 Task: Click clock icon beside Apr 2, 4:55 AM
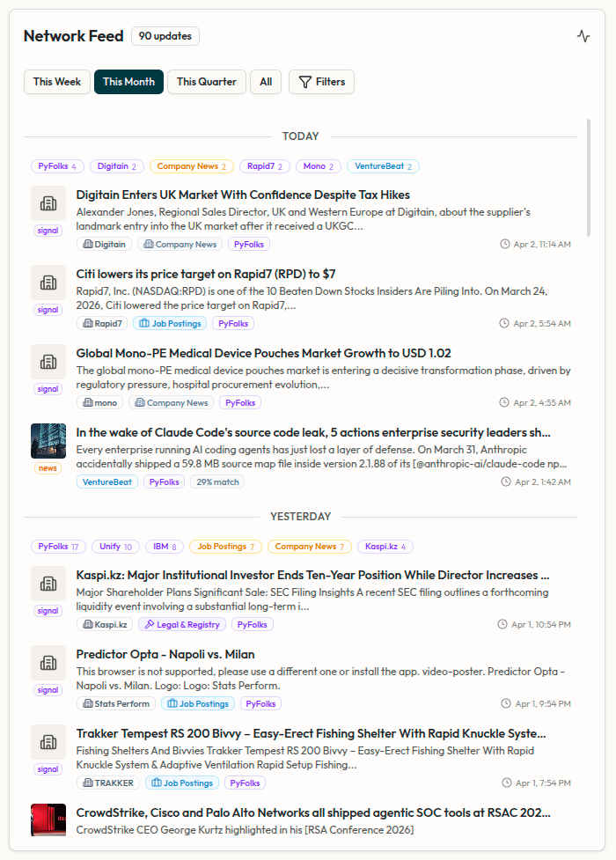[504, 402]
